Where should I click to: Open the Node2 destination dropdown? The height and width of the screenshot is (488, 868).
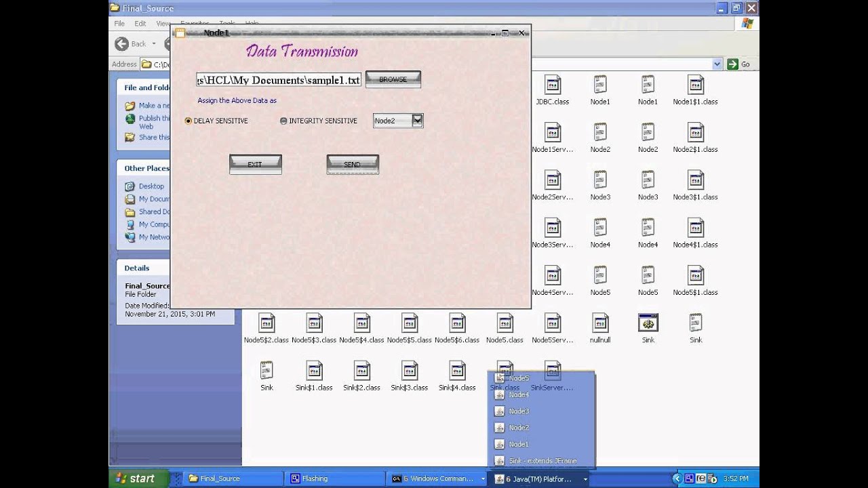417,121
